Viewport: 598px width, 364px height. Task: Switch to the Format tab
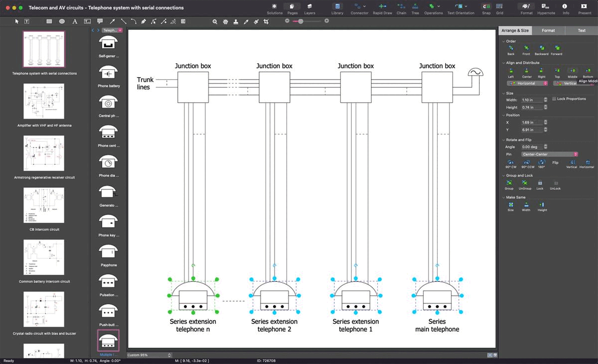(548, 30)
